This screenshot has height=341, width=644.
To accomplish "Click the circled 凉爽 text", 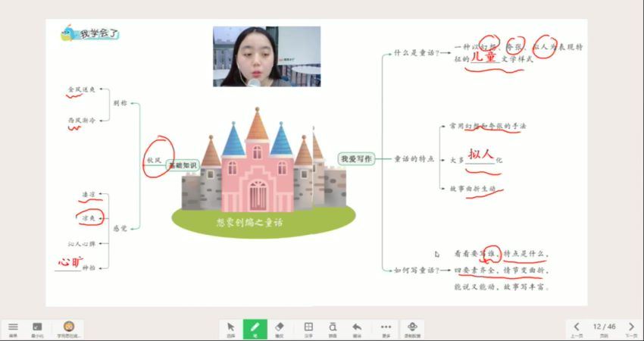I will point(89,218).
